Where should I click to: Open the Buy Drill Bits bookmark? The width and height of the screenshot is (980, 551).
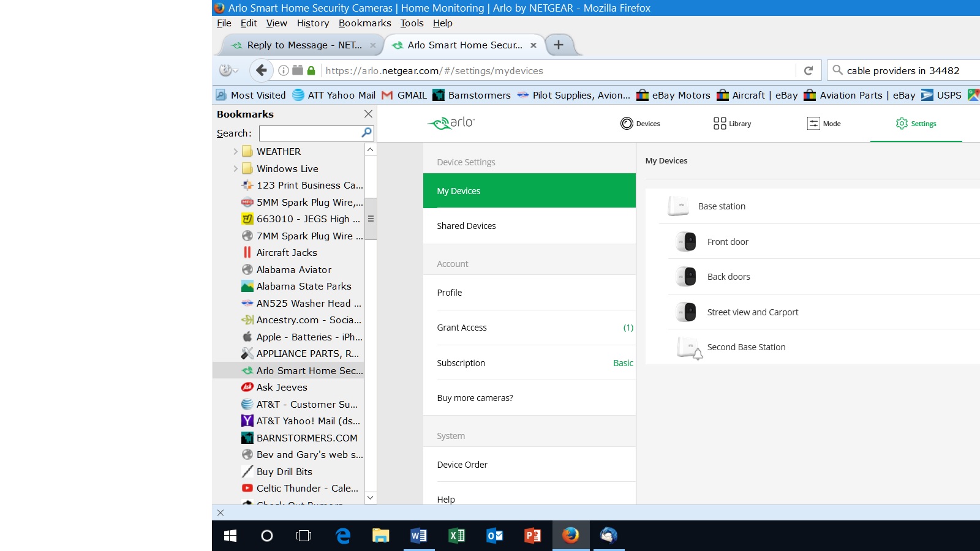[277, 472]
